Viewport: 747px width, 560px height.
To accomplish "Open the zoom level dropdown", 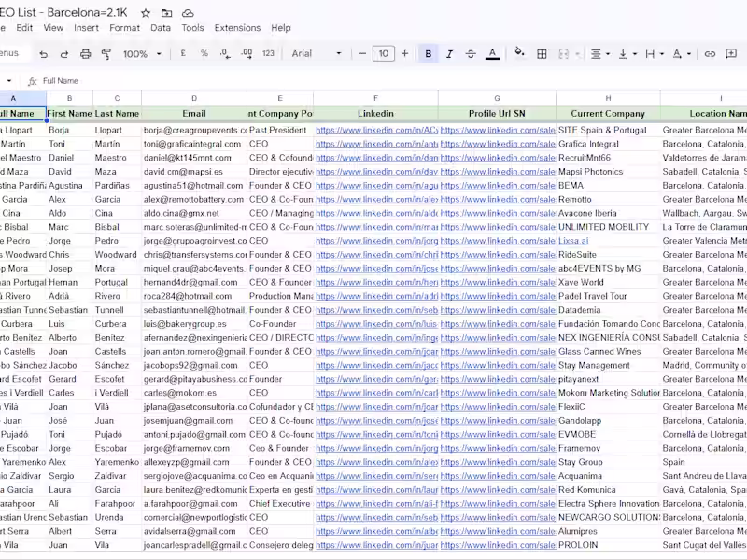I will coord(143,54).
